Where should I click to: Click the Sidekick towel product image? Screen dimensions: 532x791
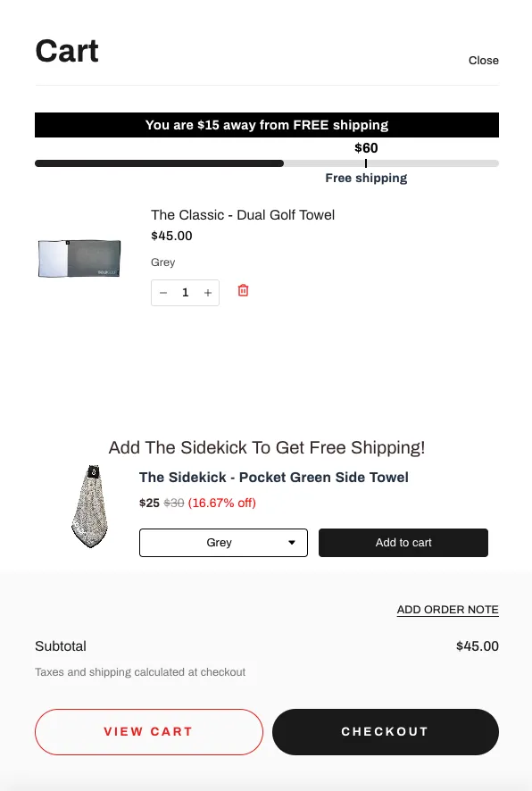pos(91,506)
